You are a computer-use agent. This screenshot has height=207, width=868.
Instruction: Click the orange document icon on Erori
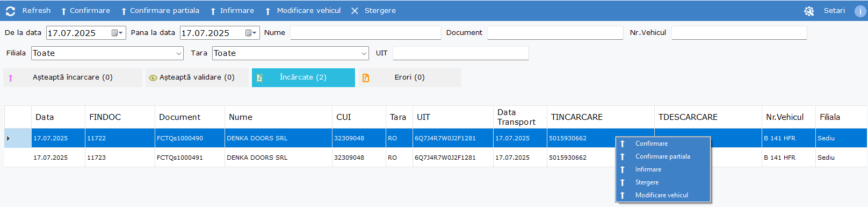(x=366, y=78)
